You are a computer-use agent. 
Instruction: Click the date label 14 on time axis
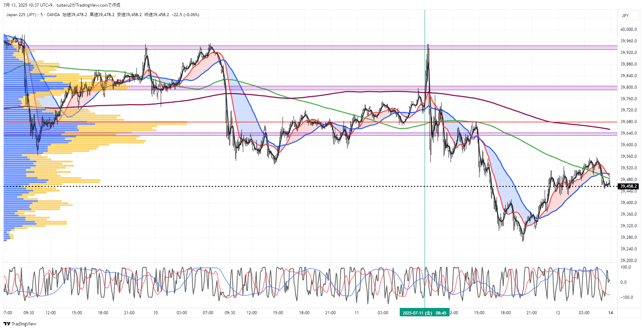(x=611, y=313)
